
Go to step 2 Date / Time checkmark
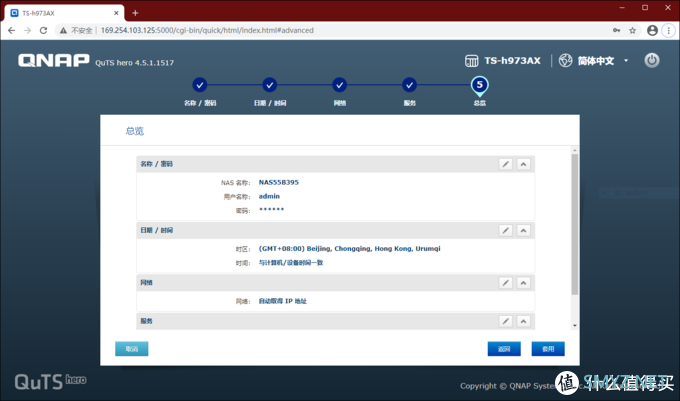pos(269,85)
